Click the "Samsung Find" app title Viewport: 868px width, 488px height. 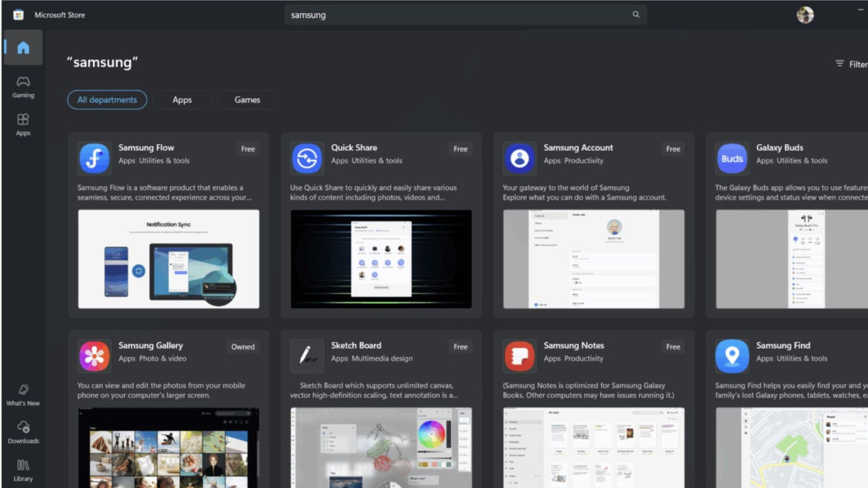pos(783,345)
